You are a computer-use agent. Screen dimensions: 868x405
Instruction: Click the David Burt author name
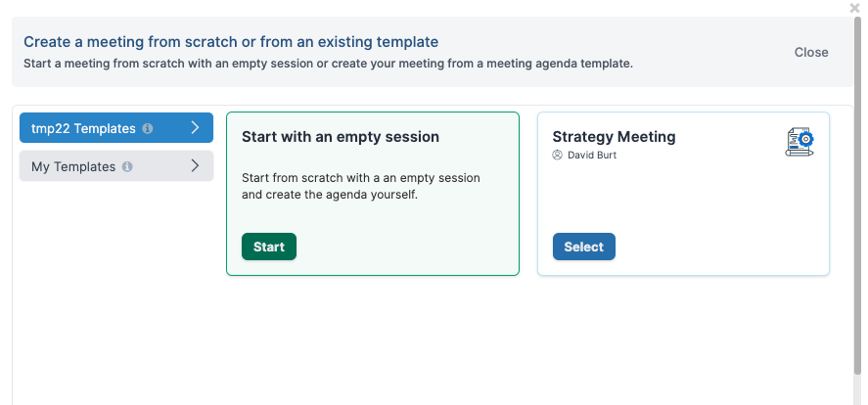[592, 155]
